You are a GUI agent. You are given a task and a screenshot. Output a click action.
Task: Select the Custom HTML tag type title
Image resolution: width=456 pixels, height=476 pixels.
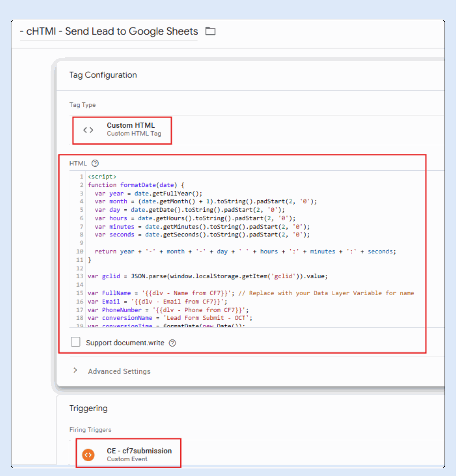tap(131, 125)
